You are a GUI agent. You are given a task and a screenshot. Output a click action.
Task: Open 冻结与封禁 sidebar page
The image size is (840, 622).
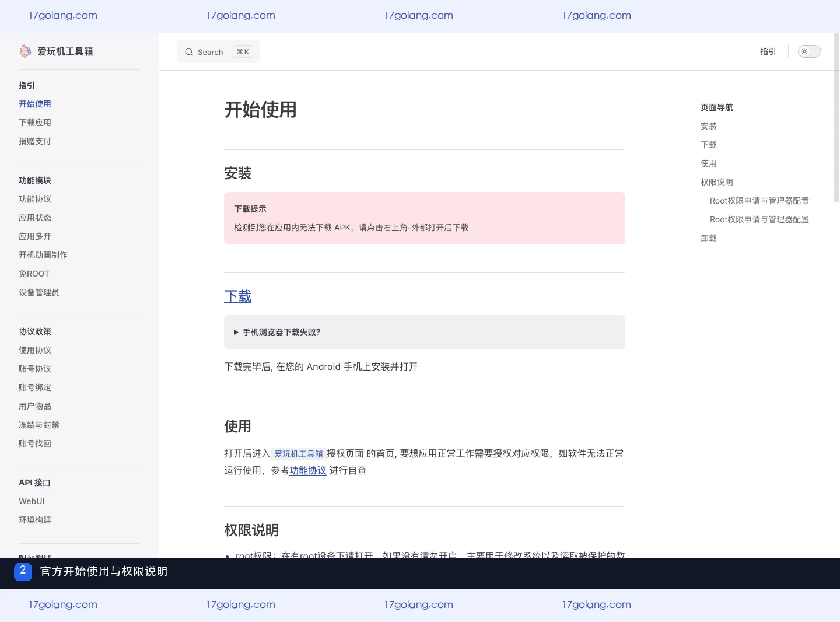pyautogui.click(x=39, y=425)
